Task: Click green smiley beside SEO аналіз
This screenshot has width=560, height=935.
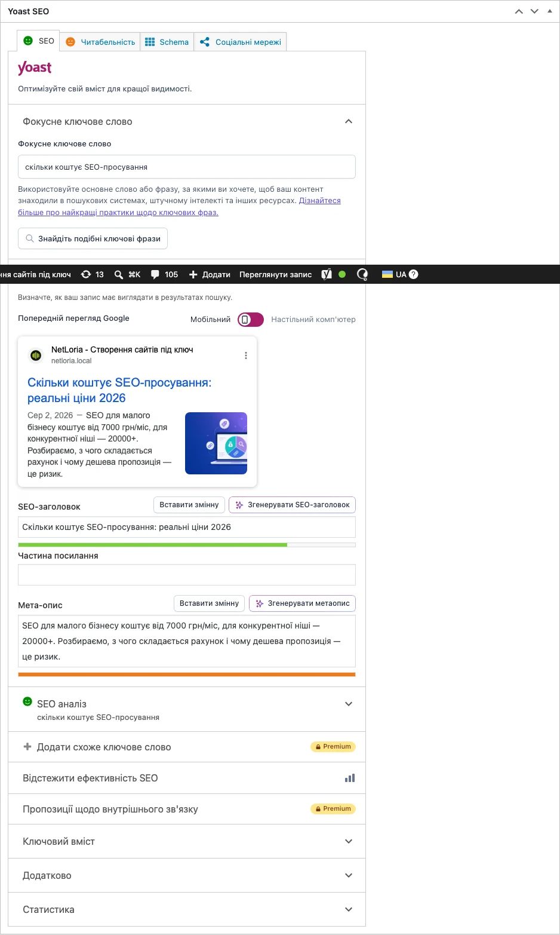Action: coord(27,701)
